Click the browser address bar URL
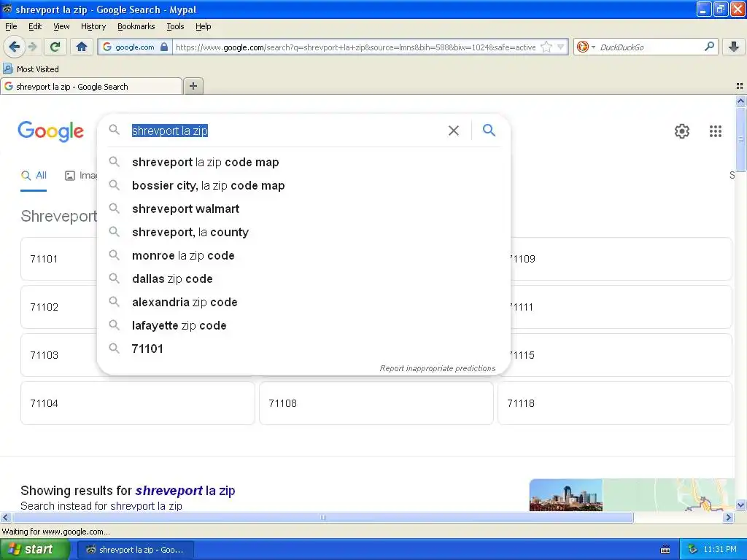The width and height of the screenshot is (747, 560). click(355, 47)
